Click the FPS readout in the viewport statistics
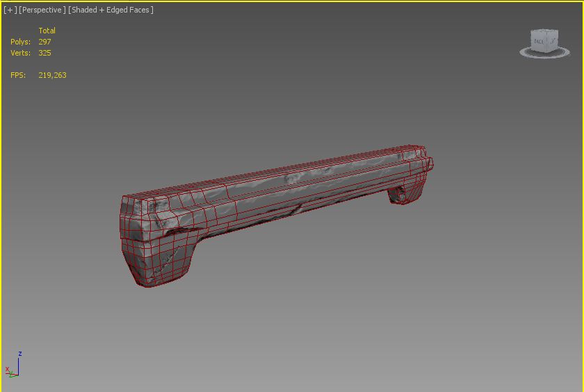This screenshot has height=392, width=584. (52, 75)
